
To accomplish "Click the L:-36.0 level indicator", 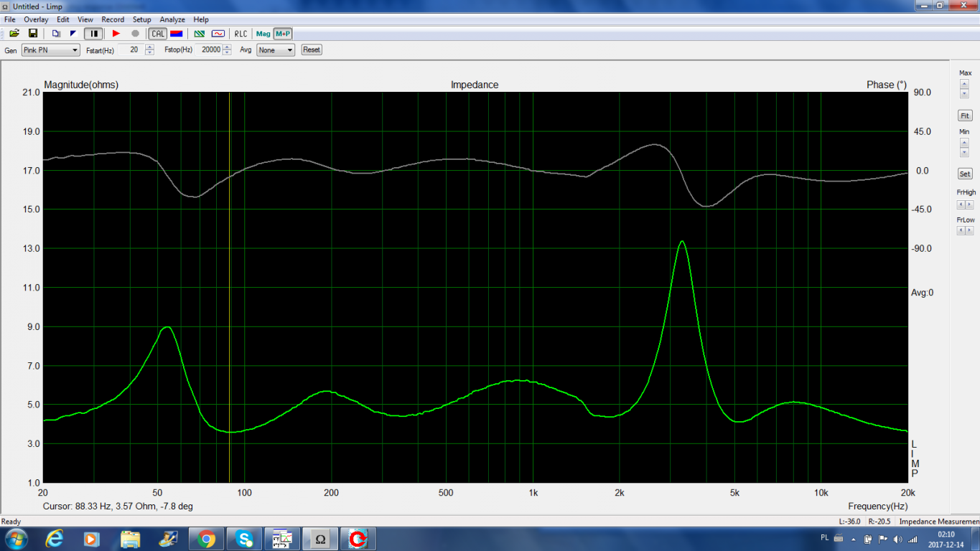I will tap(849, 522).
